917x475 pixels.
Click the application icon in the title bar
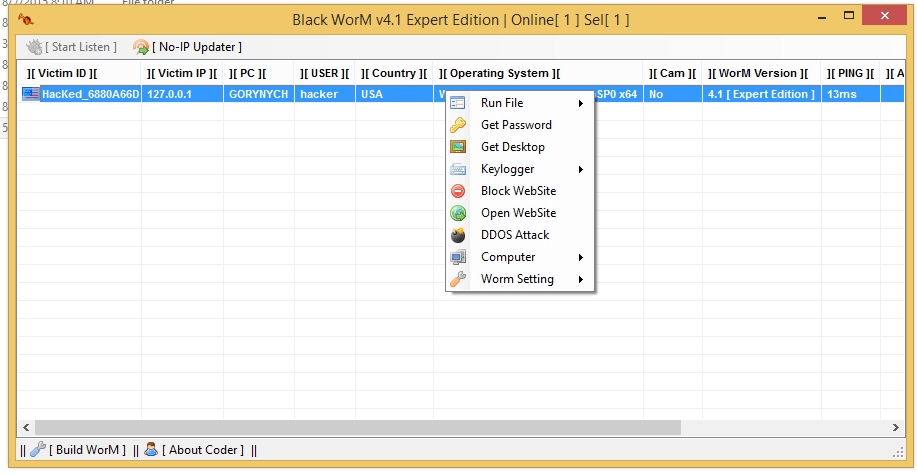click(x=26, y=19)
